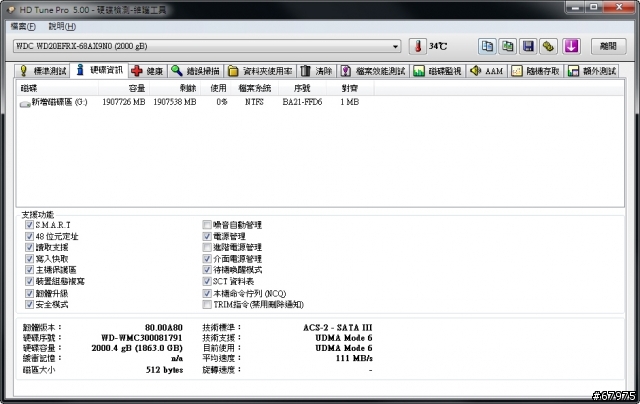Image resolution: width=640 pixels, height=404 pixels.
Task: Click the 34°C temperature reading
Action: pyautogui.click(x=438, y=46)
